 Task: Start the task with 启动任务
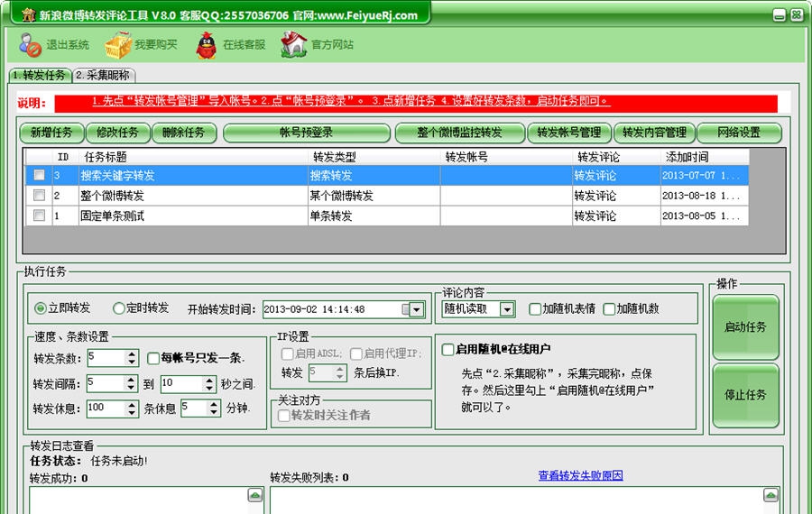tap(746, 327)
